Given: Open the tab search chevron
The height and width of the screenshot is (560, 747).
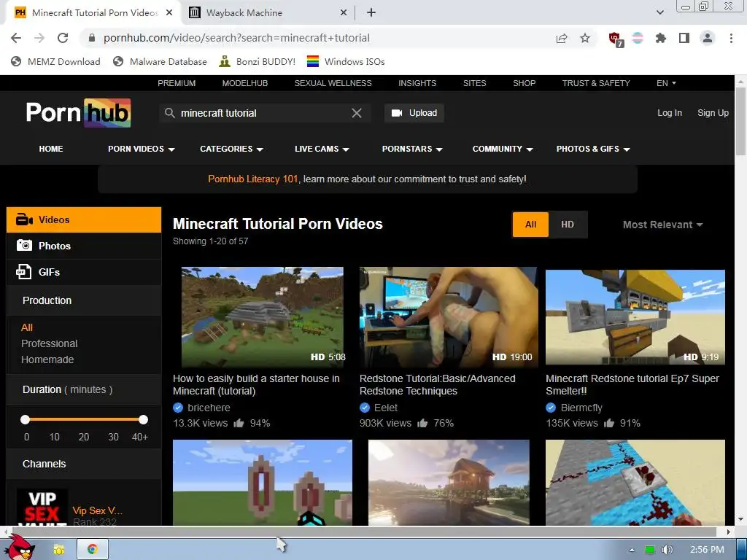Looking at the screenshot, I should [659, 13].
